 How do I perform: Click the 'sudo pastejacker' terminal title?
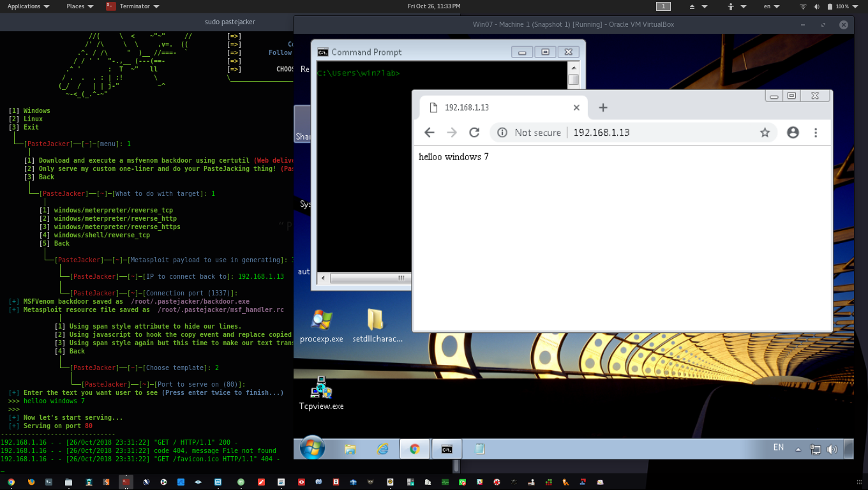point(230,22)
